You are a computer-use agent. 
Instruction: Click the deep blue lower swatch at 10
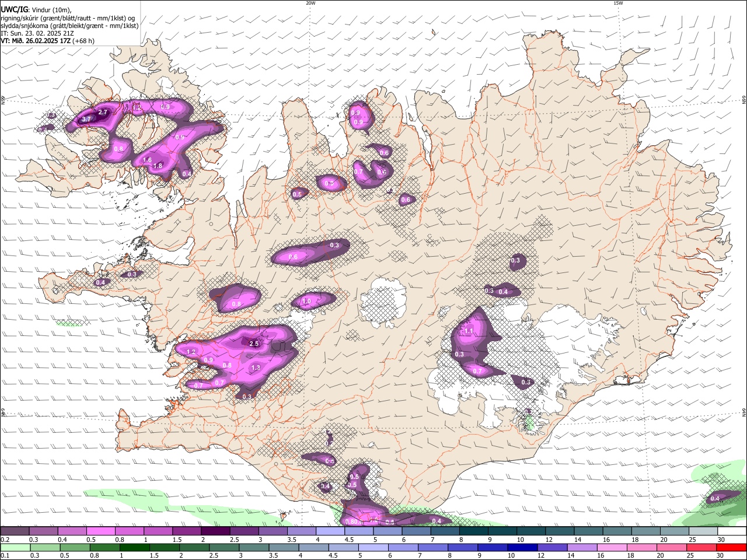coord(522,547)
